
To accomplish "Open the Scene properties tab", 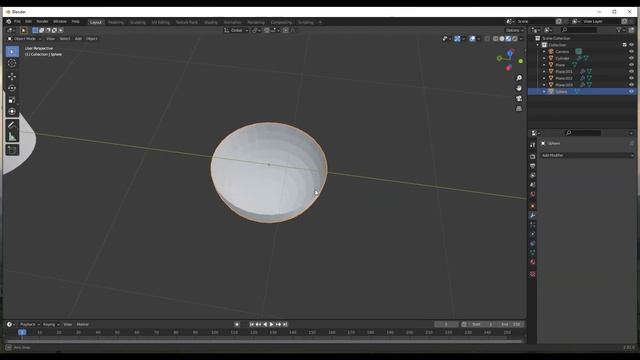I will point(532,185).
